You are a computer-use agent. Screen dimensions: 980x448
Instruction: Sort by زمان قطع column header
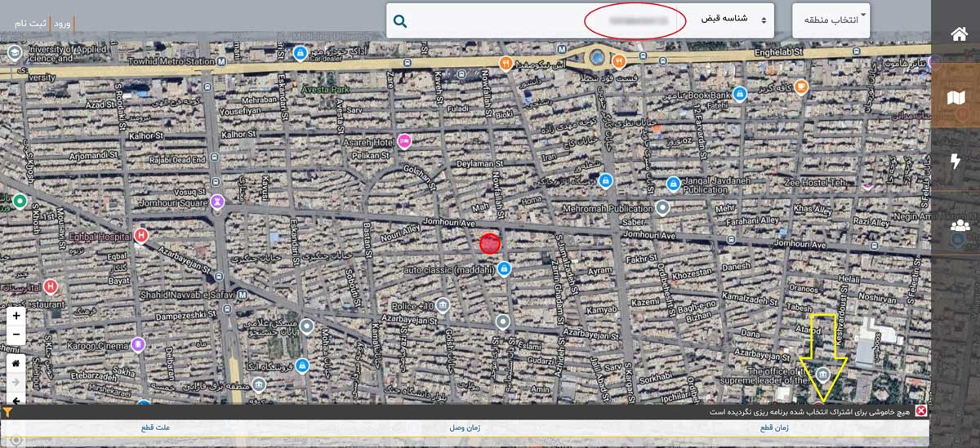click(774, 428)
